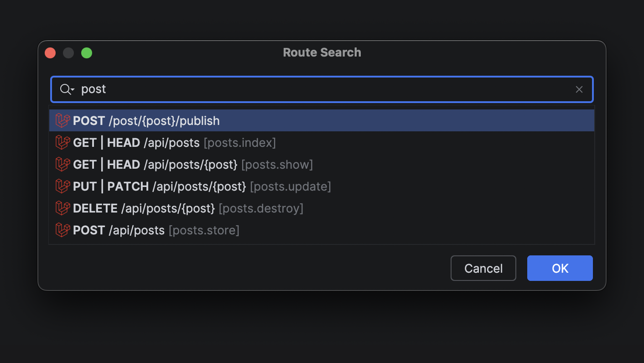Focus the route search text field
Image resolution: width=644 pixels, height=363 pixels.
319,89
